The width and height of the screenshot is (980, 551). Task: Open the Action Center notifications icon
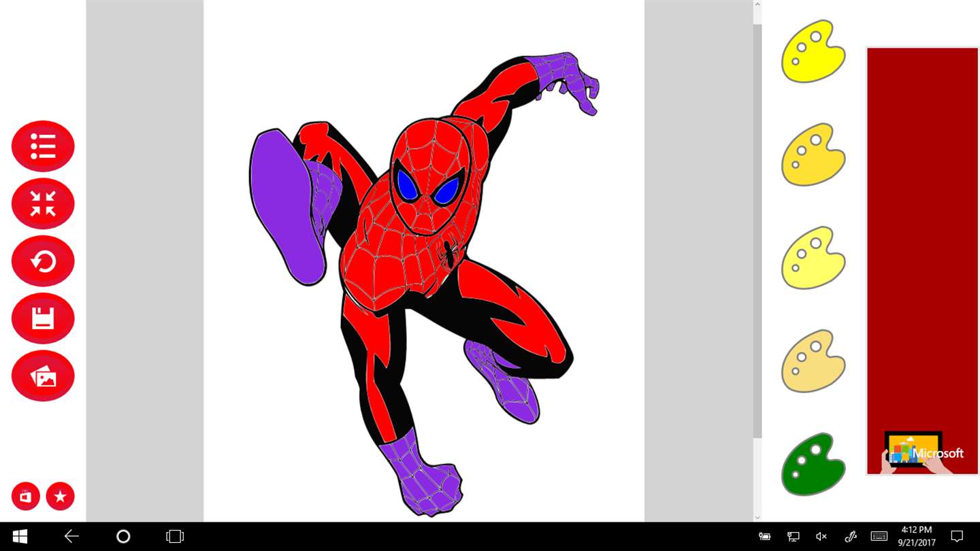click(x=957, y=537)
